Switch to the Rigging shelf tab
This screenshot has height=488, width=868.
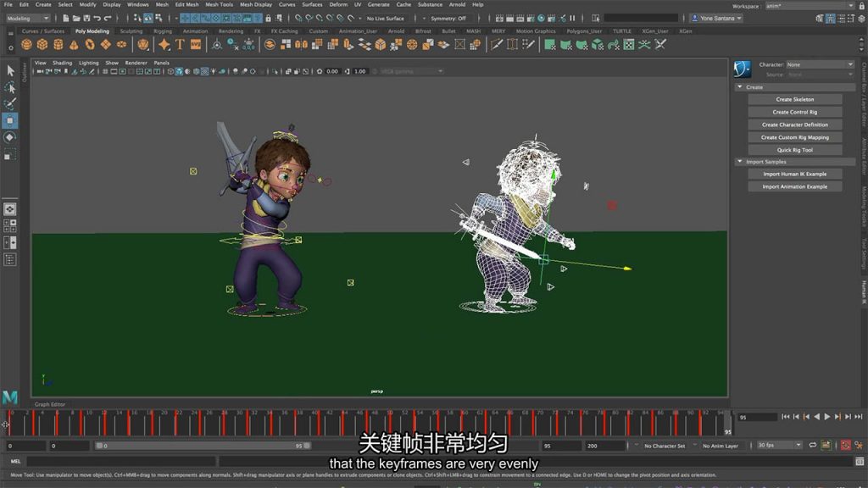coord(163,31)
